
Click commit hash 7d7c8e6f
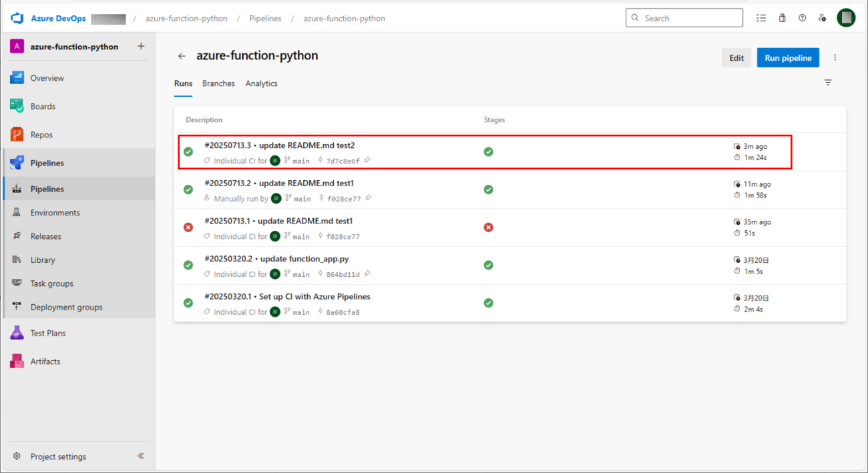tap(343, 161)
